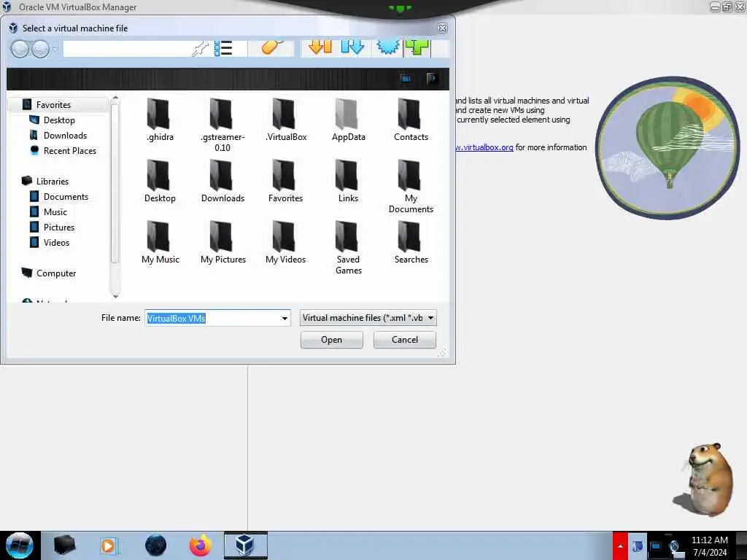Image resolution: width=747 pixels, height=560 pixels.
Task: Open the clock showing 11:12 AM
Action: tap(710, 545)
